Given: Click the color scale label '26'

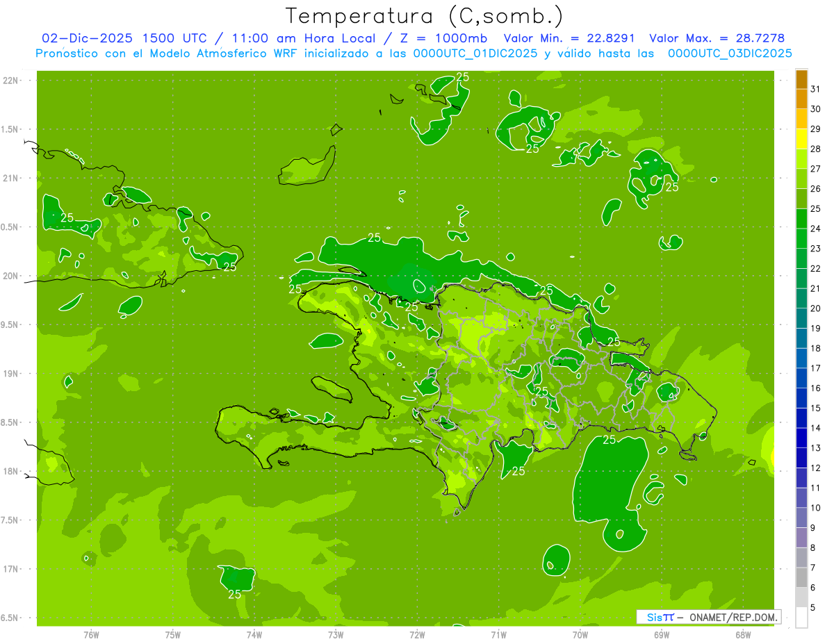Looking at the screenshot, I should coord(816,189).
